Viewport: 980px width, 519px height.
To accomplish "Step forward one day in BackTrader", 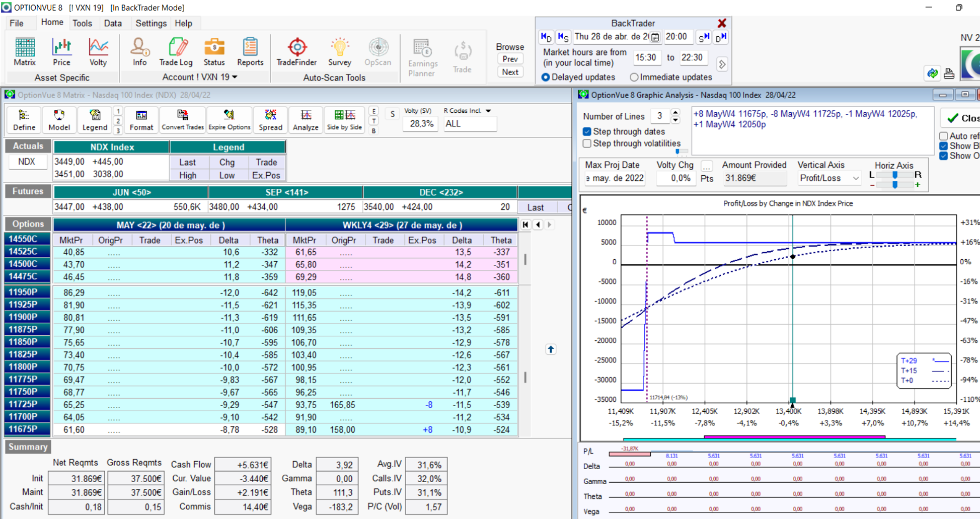I will (x=721, y=37).
